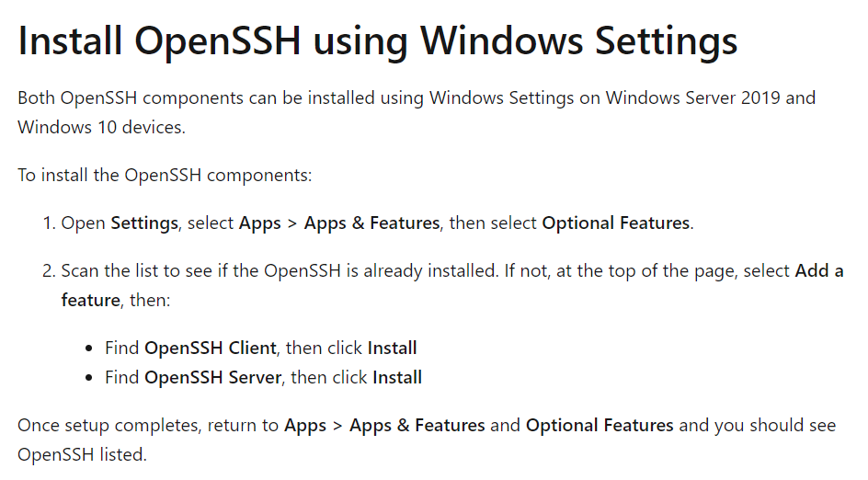Screen dimensions: 868x480
Task: Click bold "Apps & Features" in step 1
Action: (371, 223)
